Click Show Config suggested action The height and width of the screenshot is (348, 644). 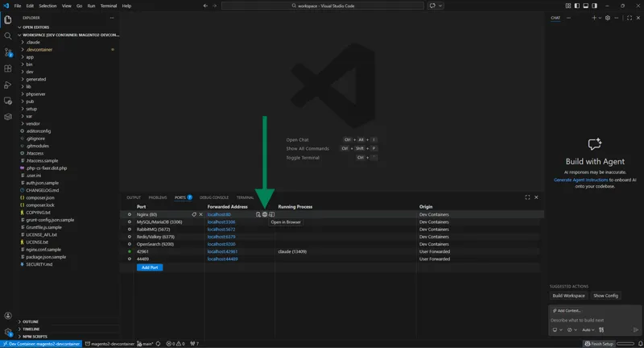point(605,296)
